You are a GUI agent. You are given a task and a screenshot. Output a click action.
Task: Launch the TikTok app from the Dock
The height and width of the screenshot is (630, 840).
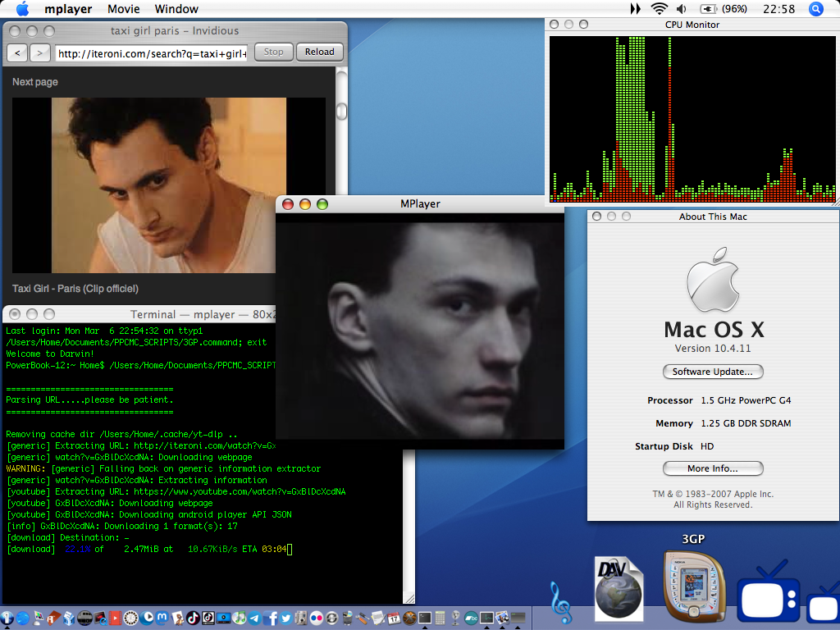tap(193, 618)
